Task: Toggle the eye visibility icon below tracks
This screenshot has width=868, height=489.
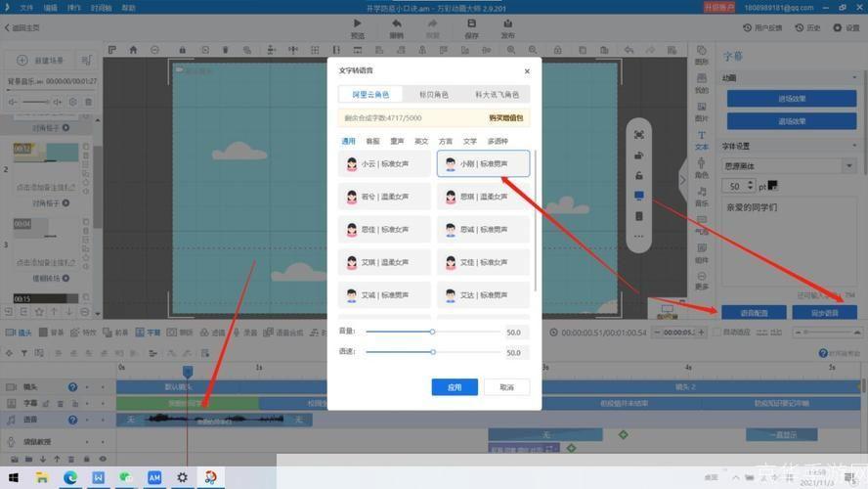Action: tap(103, 459)
